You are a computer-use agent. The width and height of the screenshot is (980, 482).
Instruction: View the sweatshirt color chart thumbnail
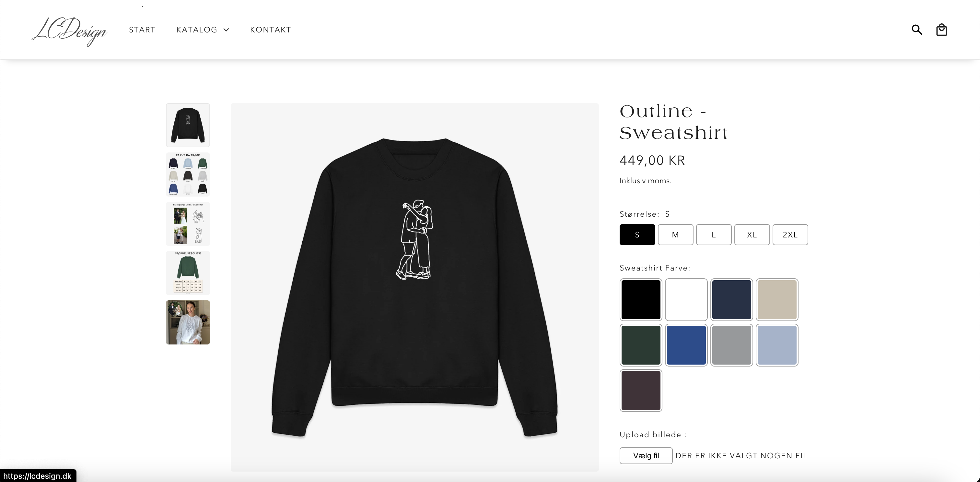coord(188,175)
